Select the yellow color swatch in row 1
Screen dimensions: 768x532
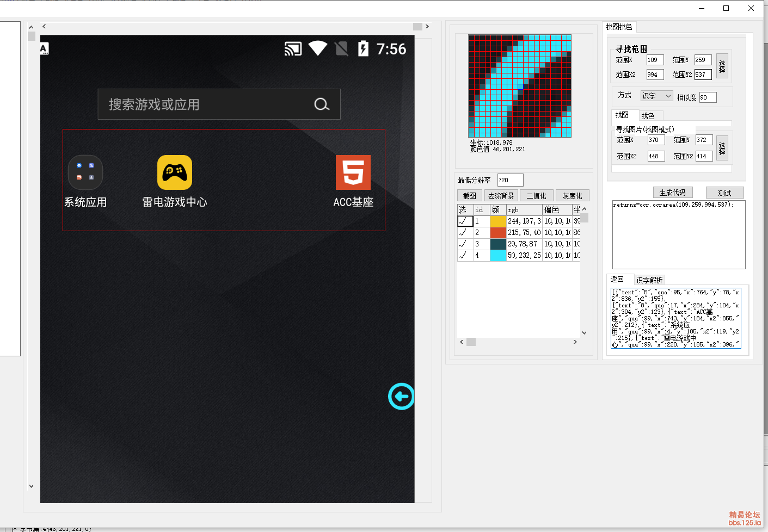[498, 221]
